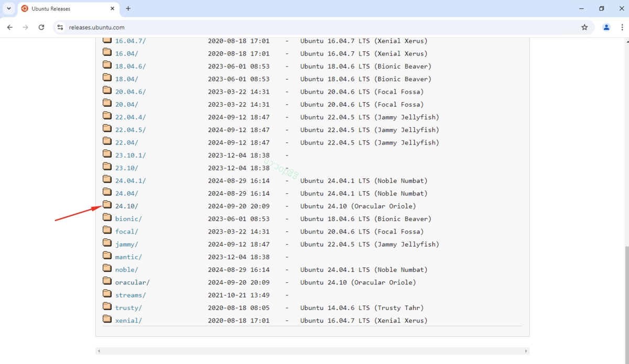Click the folder icon beside 18.04.6/
Viewport: 629px width, 364px height.
pos(107,65)
